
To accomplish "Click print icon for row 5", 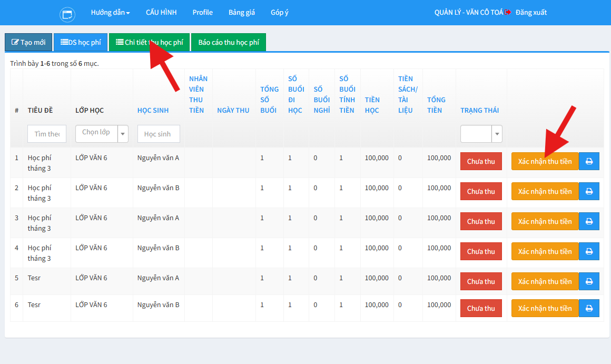I will (x=589, y=281).
